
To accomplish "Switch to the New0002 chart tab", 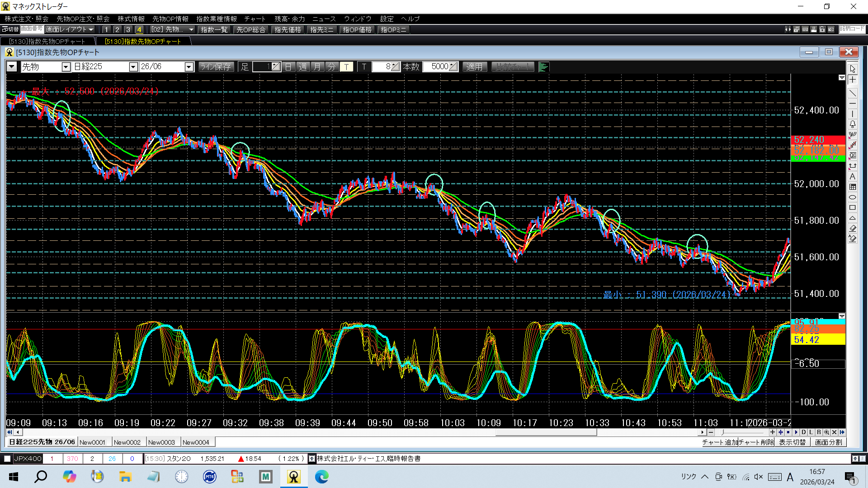I will [127, 442].
